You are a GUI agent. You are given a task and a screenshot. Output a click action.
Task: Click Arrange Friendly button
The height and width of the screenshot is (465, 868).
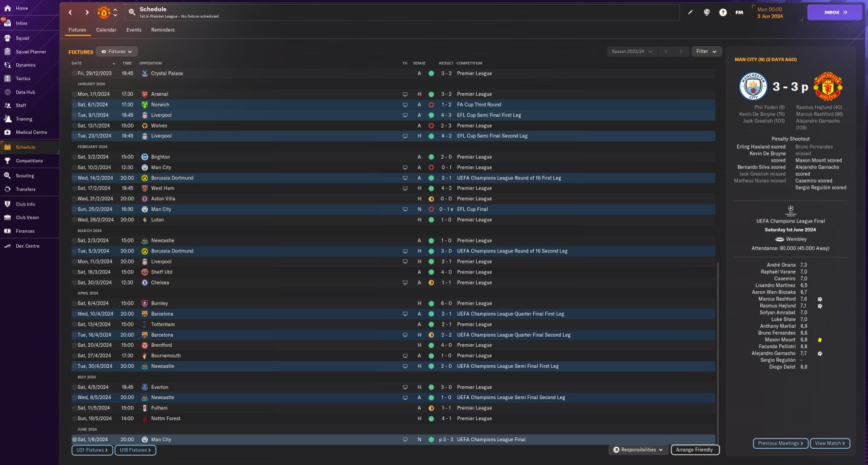point(695,450)
